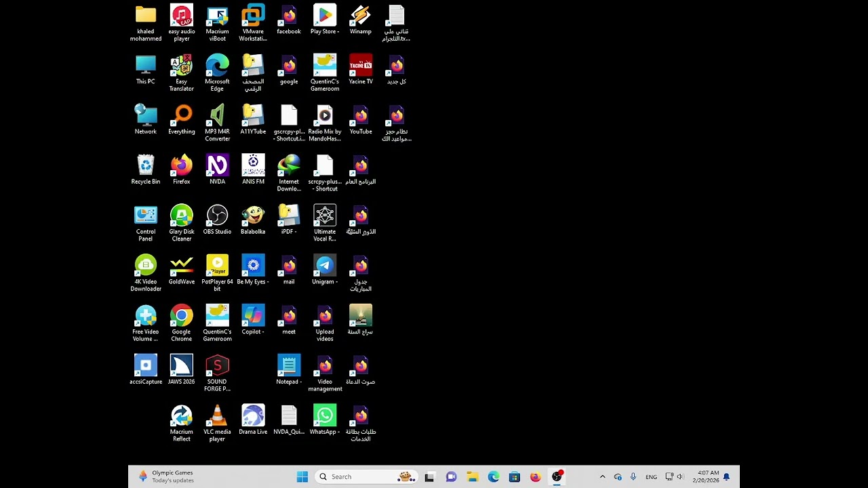Viewport: 868px width, 488px height.
Task: Select SOUND FORGE Pro icon
Action: point(217,373)
